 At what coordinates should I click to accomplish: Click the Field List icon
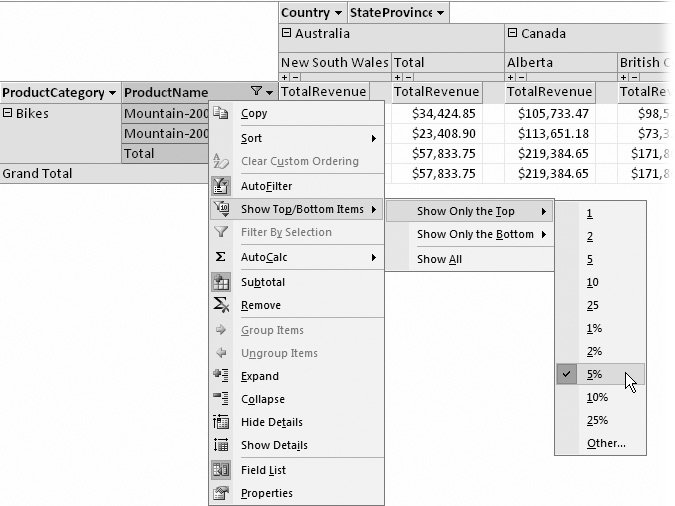221,470
